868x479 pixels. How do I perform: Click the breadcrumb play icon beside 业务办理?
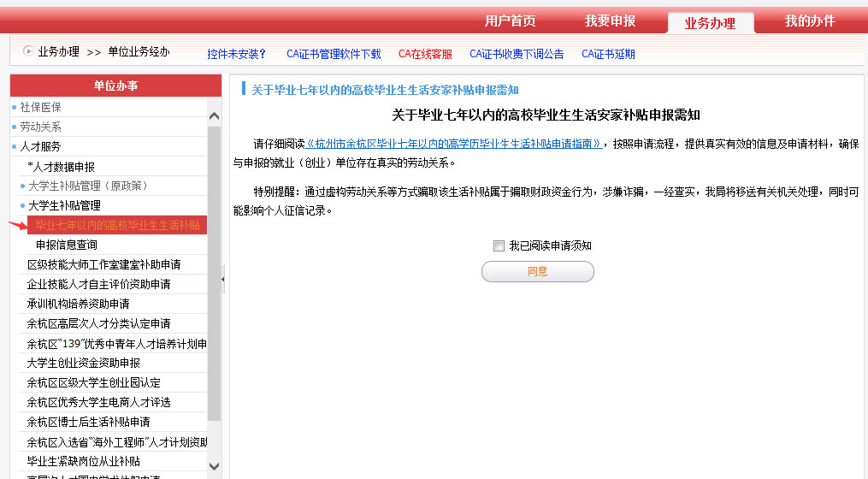point(27,51)
